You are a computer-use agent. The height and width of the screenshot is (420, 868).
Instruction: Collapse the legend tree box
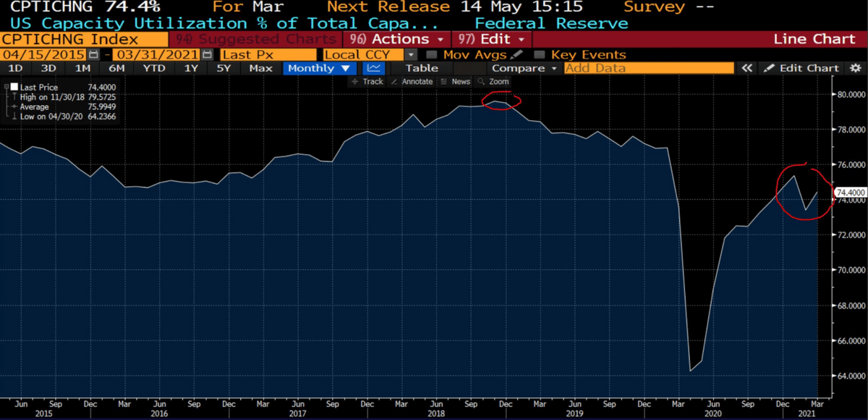[6, 86]
